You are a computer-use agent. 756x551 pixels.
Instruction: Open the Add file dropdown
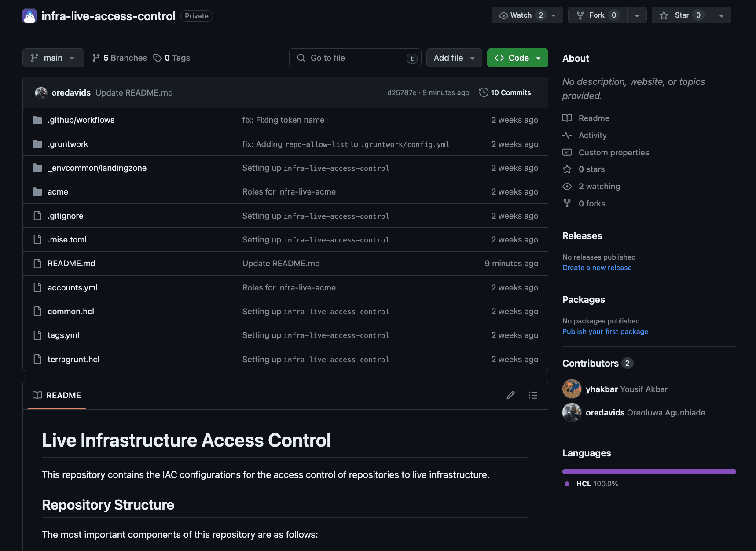[x=454, y=58]
